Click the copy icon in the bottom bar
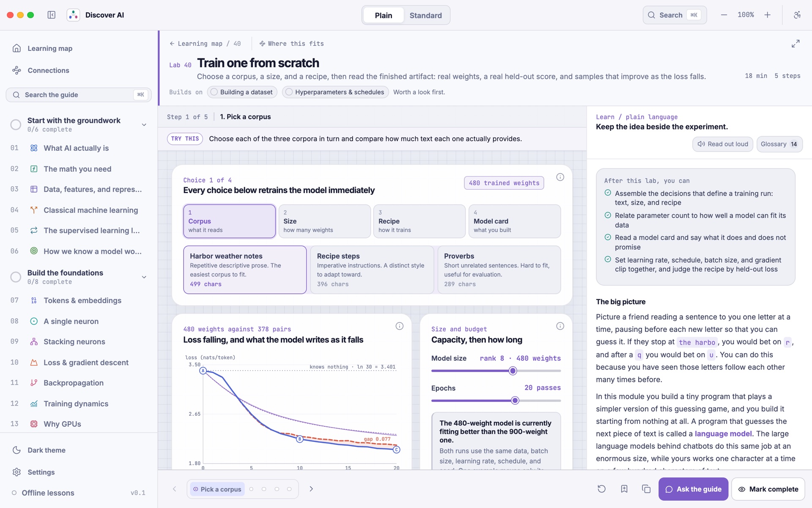The image size is (812, 508). pos(646,489)
